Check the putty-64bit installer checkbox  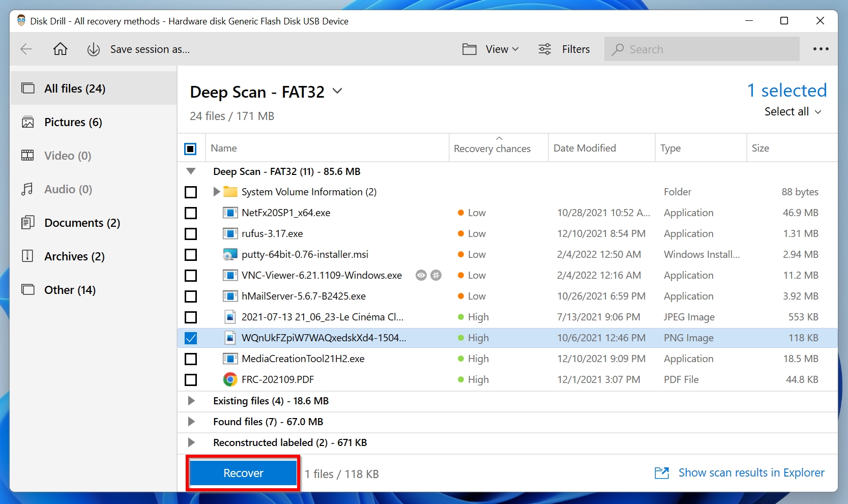(191, 255)
